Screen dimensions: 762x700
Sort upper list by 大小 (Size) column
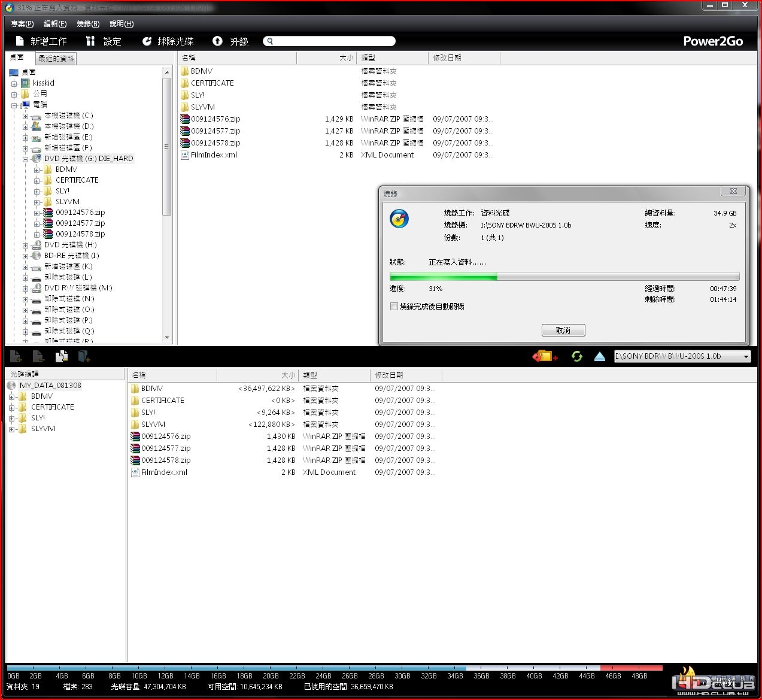[x=326, y=58]
